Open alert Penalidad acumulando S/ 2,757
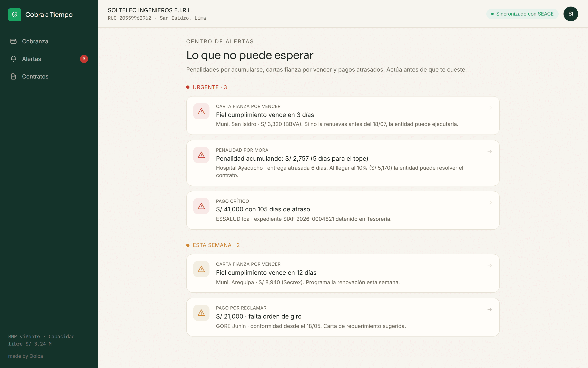 (343, 163)
